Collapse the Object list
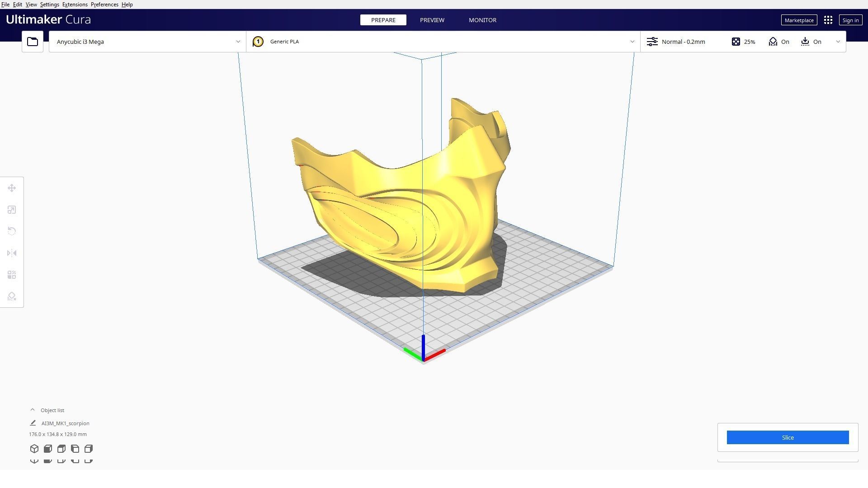Image resolution: width=868 pixels, height=488 pixels. point(33,410)
